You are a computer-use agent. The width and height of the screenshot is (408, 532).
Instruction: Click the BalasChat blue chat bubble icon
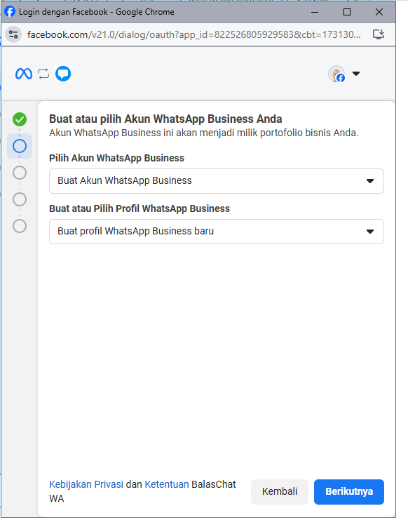(x=63, y=74)
